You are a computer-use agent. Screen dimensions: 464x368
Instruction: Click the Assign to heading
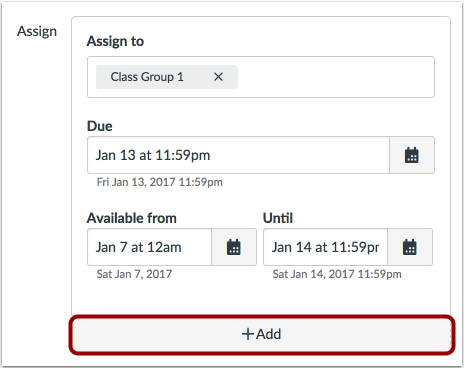pyautogui.click(x=115, y=41)
